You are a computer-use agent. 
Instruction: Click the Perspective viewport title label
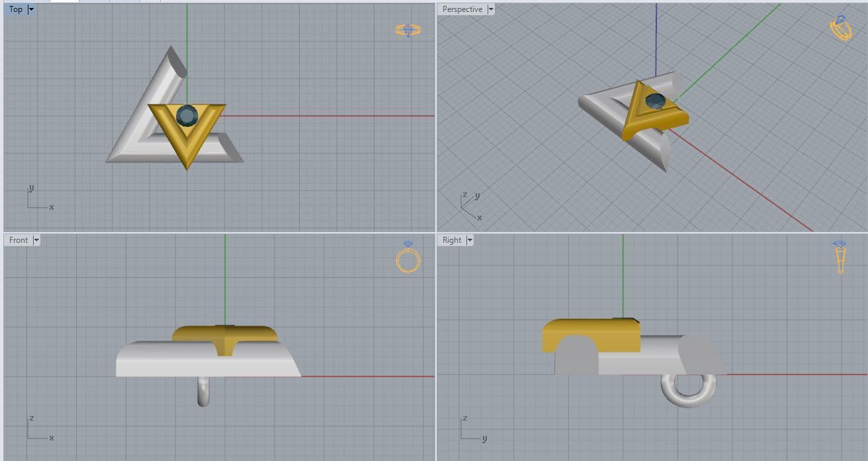pos(462,9)
